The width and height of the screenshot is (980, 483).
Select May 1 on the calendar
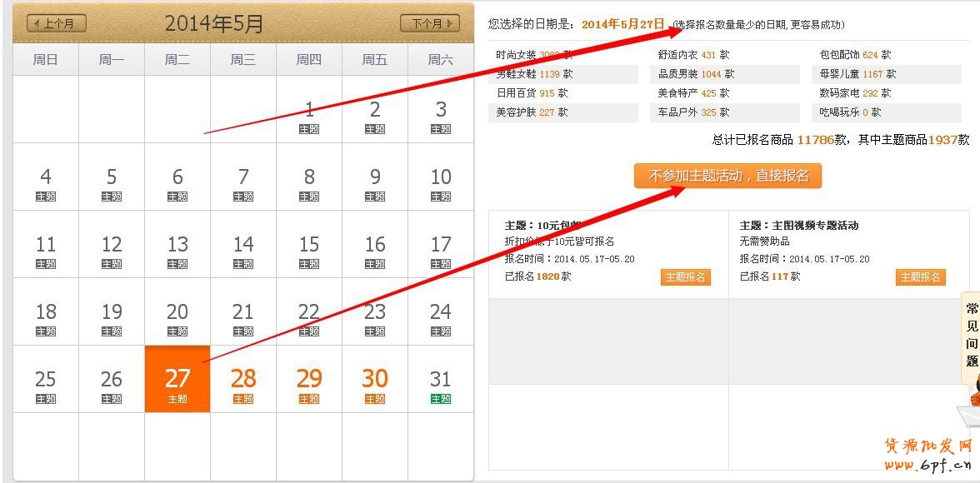click(309, 111)
